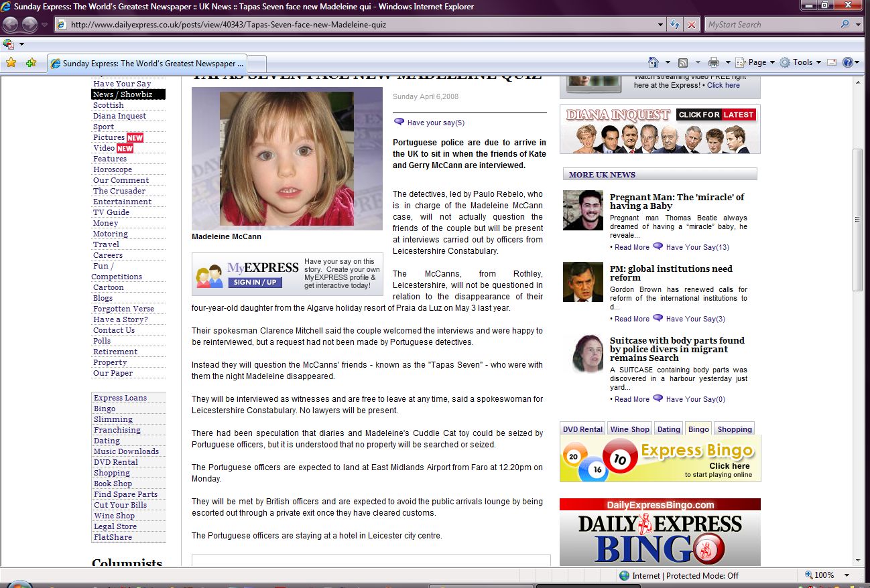Image resolution: width=870 pixels, height=588 pixels.
Task: Click the MyExpress Sign In / Up button
Action: pyautogui.click(x=255, y=283)
